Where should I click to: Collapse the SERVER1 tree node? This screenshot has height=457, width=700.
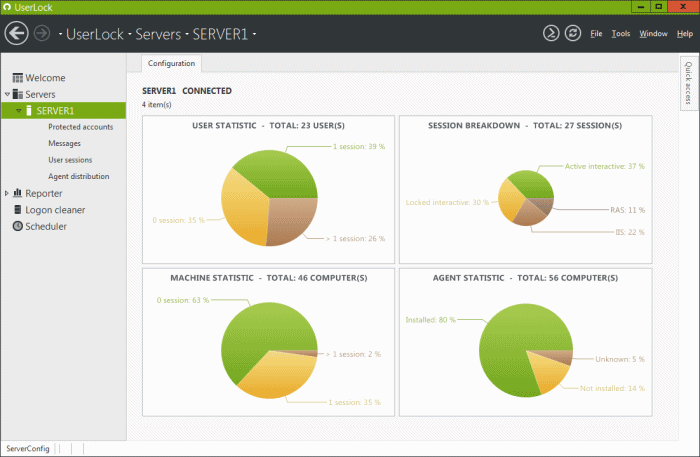point(19,111)
